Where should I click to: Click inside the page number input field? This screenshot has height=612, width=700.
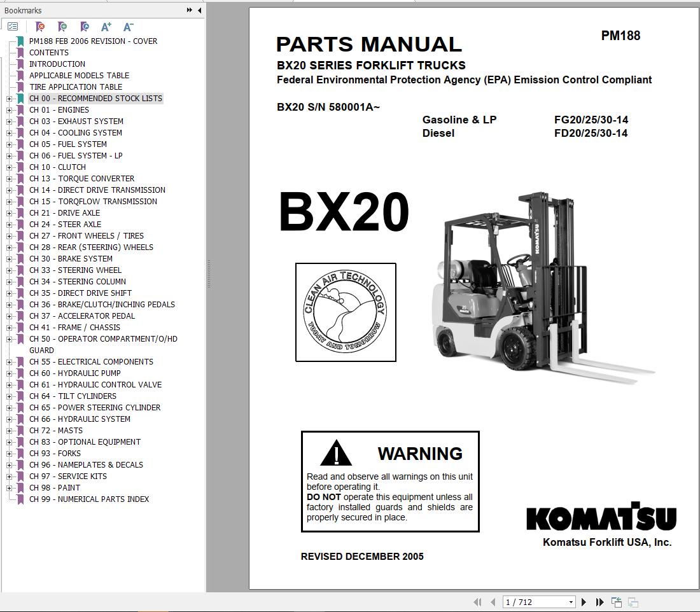528,601
